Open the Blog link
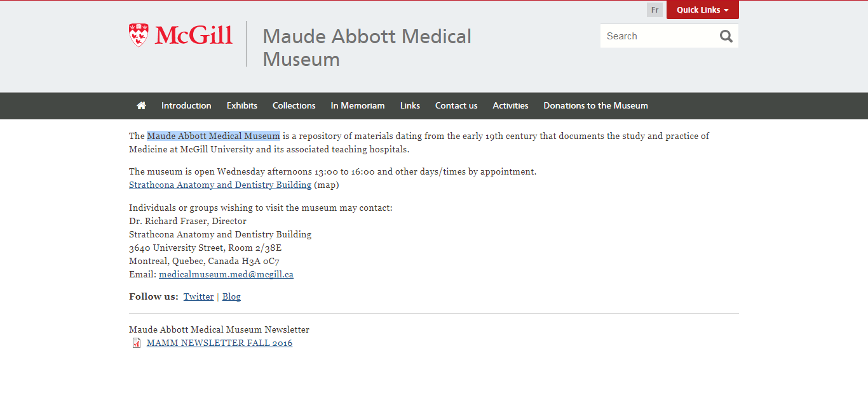 pyautogui.click(x=231, y=296)
